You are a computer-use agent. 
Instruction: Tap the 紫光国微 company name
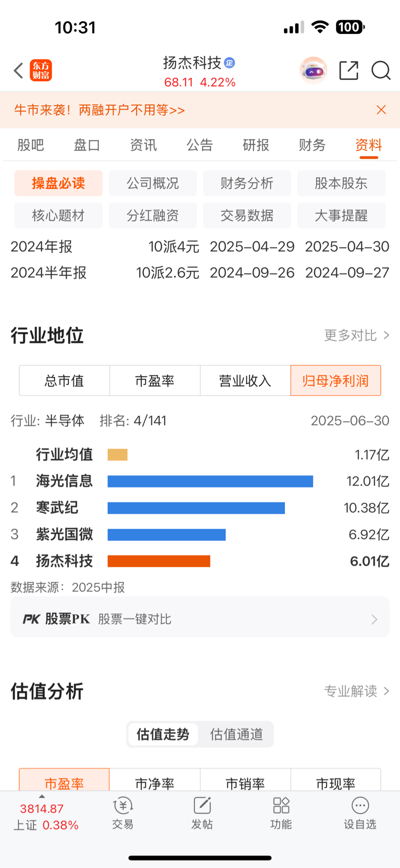(65, 534)
